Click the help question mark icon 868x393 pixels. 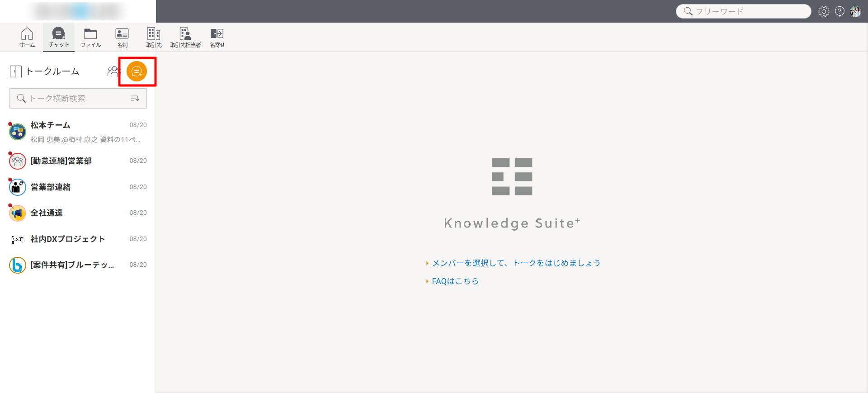coord(840,12)
